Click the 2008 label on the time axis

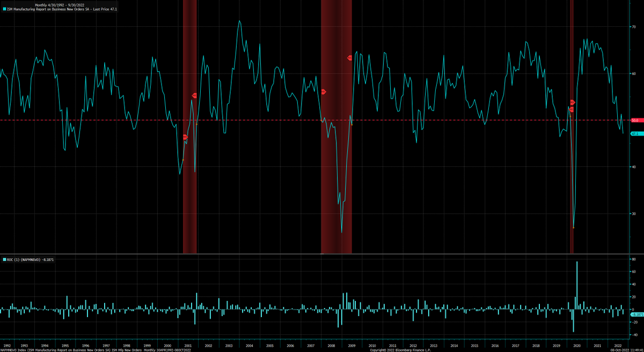click(x=331, y=346)
